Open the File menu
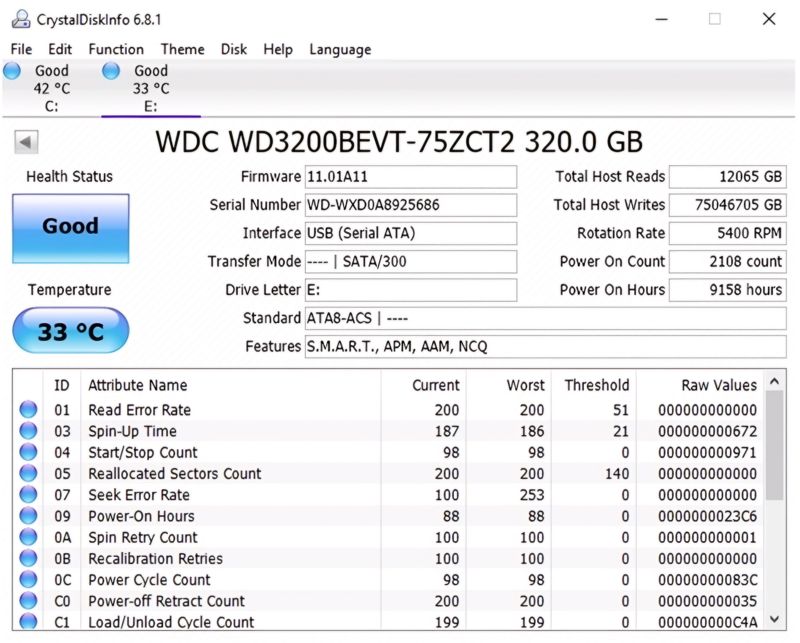 20,49
